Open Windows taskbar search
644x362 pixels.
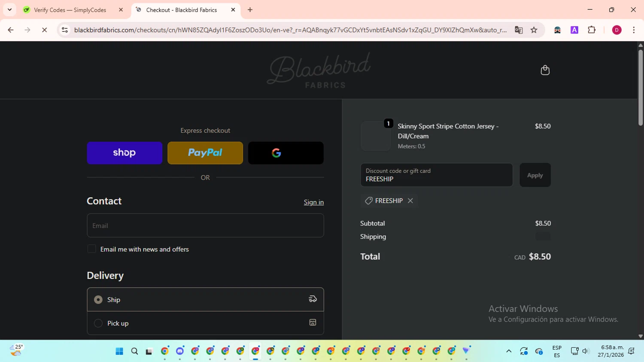click(134, 351)
